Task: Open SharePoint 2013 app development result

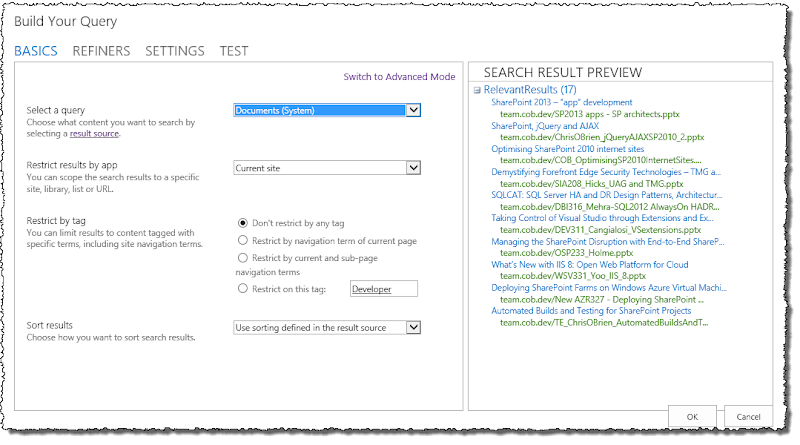Action: tap(562, 102)
